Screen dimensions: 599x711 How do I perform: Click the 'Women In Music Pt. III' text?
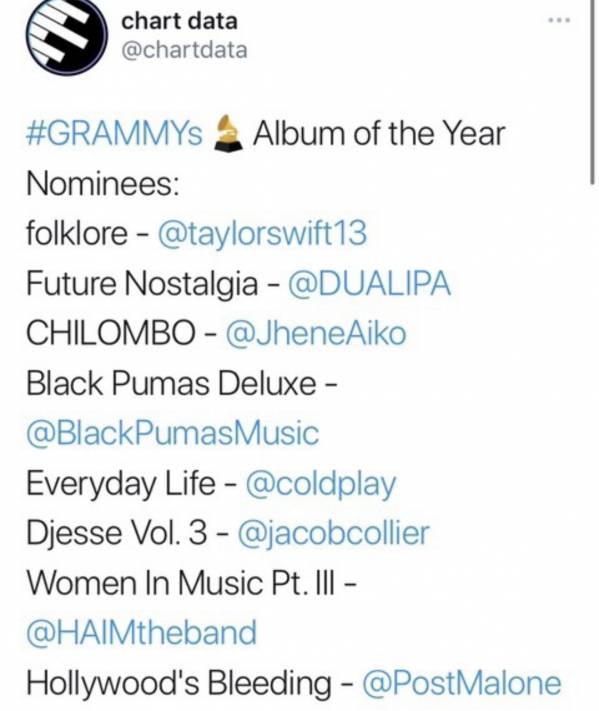click(x=181, y=583)
